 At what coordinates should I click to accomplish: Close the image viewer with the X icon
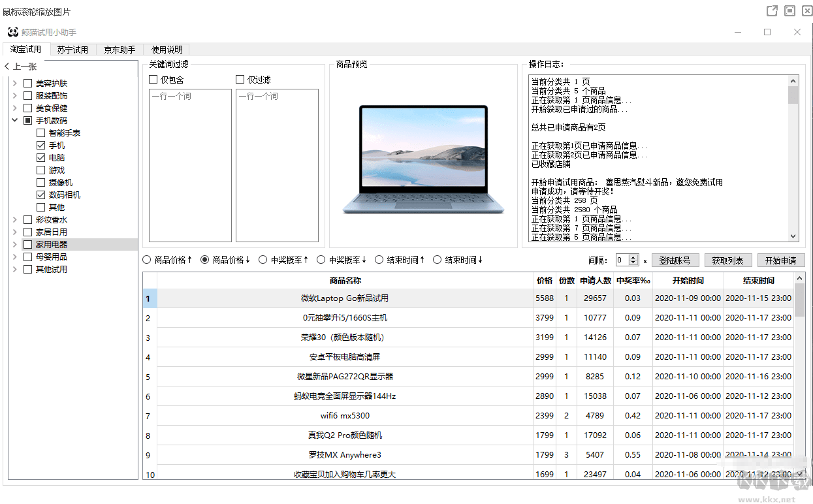[x=806, y=10]
